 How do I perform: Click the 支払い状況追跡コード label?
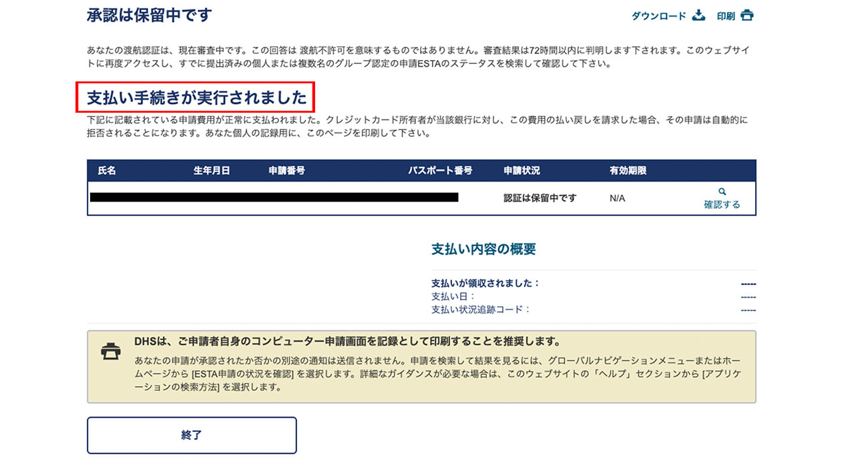pos(481,310)
